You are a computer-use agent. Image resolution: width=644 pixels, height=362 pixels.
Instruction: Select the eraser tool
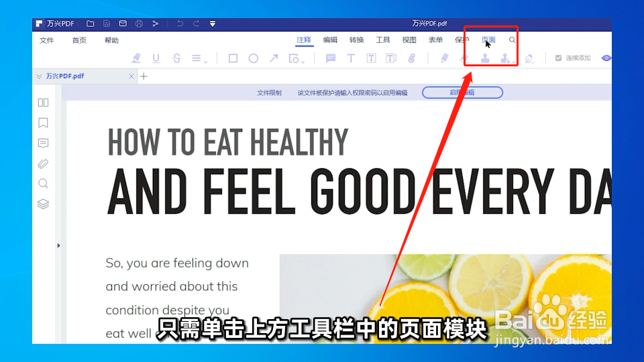(465, 58)
